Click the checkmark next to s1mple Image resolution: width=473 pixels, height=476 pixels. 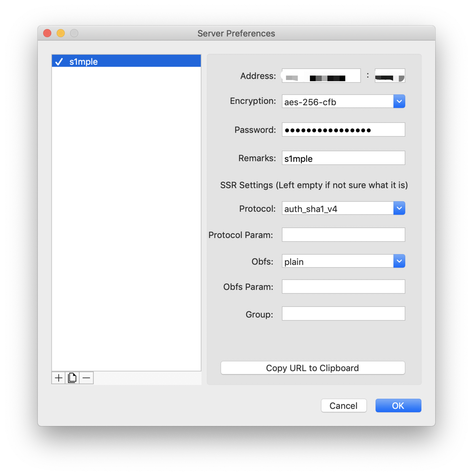pyautogui.click(x=59, y=62)
